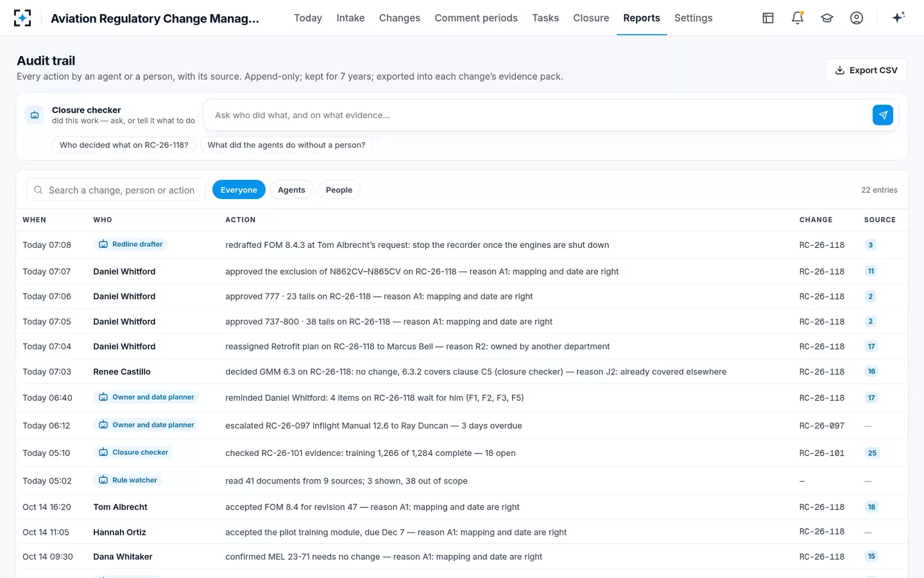Open the Changes tab
The width and height of the screenshot is (924, 578).
(x=400, y=18)
